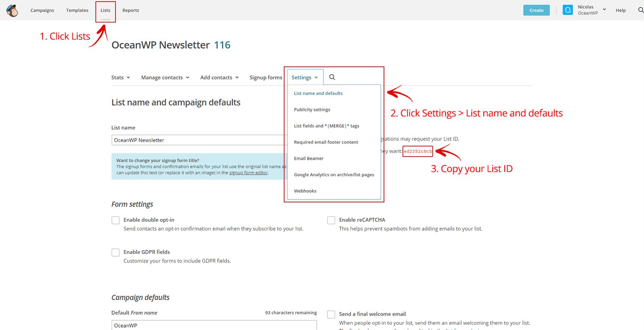Collapse the Settings dropdown

point(305,77)
